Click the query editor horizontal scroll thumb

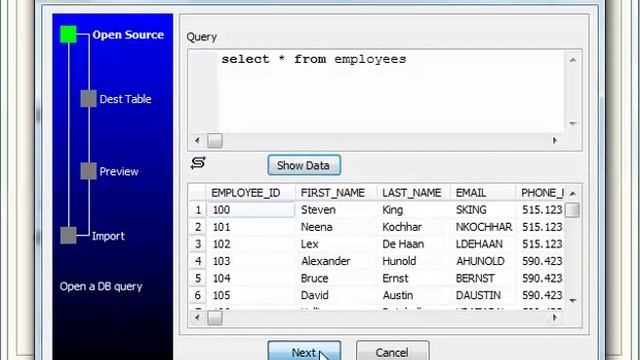pos(215,141)
